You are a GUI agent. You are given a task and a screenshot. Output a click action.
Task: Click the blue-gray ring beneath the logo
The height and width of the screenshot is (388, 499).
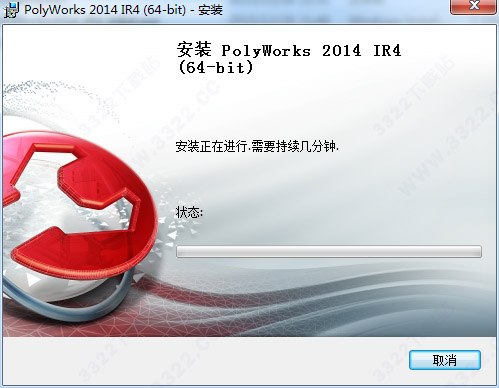click(67, 308)
